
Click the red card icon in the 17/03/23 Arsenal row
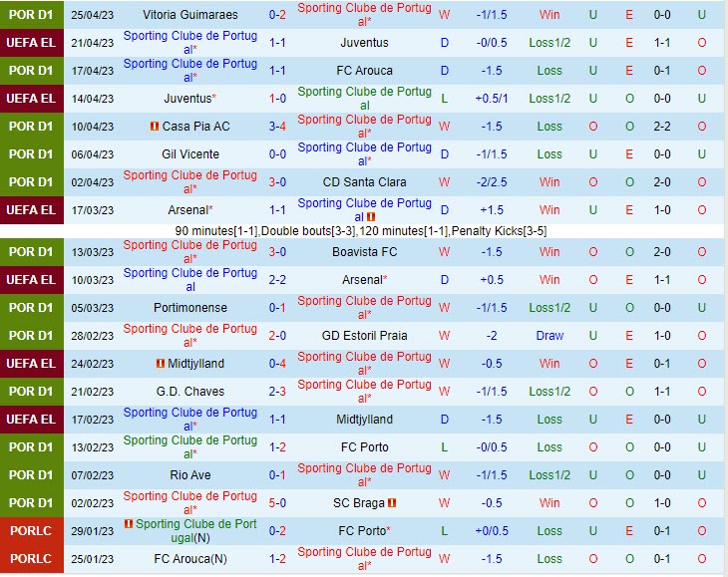click(371, 216)
